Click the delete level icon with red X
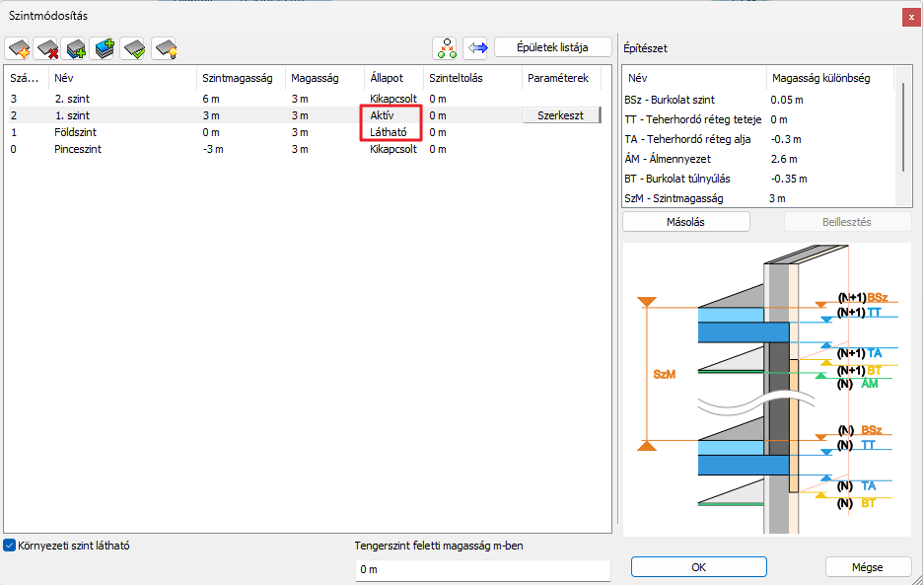The image size is (924, 585). (46, 48)
